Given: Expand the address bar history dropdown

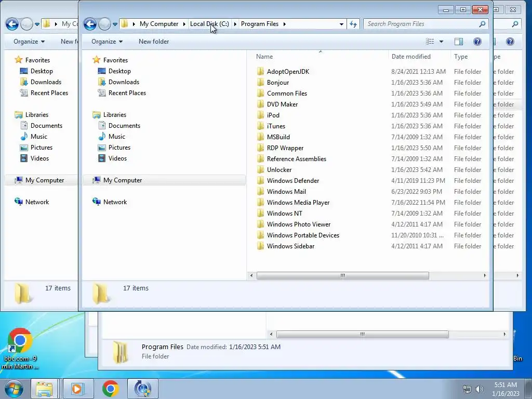Looking at the screenshot, I should point(341,24).
